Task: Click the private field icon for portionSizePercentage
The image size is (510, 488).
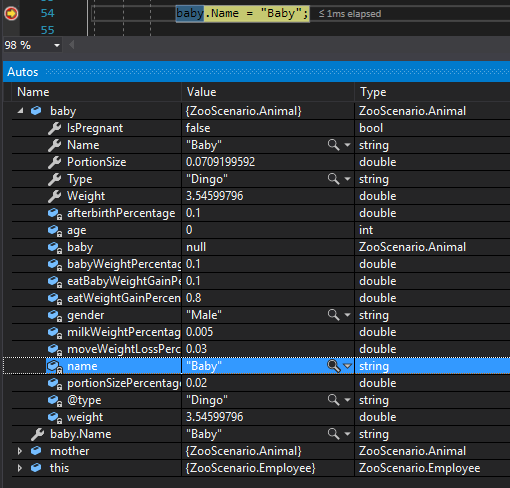Action: click(55, 384)
